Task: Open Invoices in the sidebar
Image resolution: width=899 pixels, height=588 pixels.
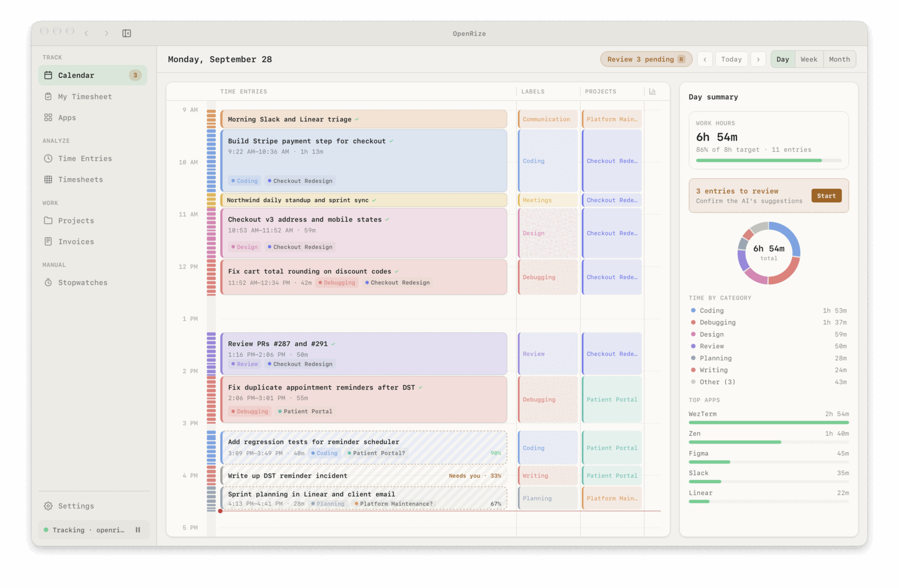Action: (x=92, y=242)
